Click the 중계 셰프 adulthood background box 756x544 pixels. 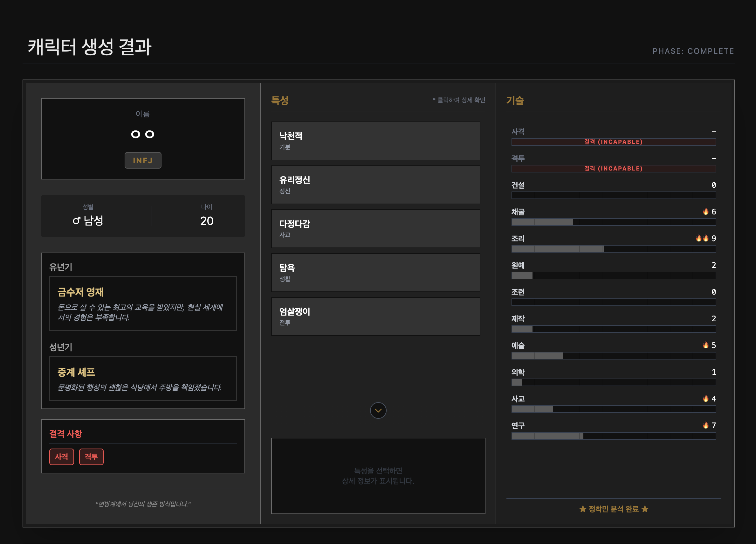tap(143, 378)
